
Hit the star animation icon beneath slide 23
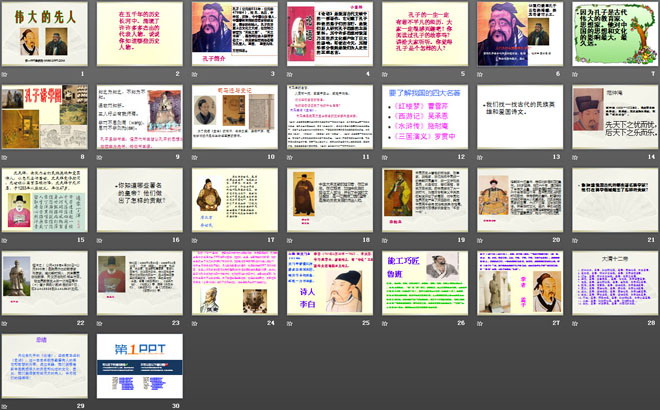click(99, 323)
